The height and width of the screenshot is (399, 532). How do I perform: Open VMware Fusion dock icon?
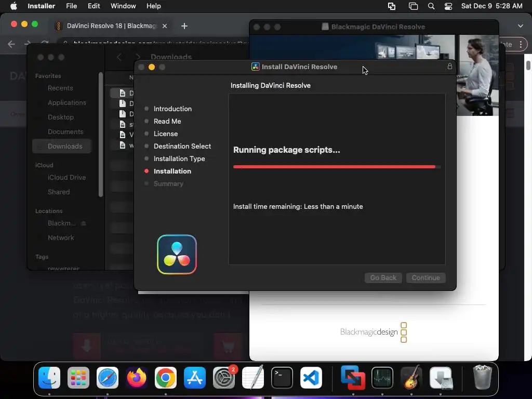[x=353, y=378]
